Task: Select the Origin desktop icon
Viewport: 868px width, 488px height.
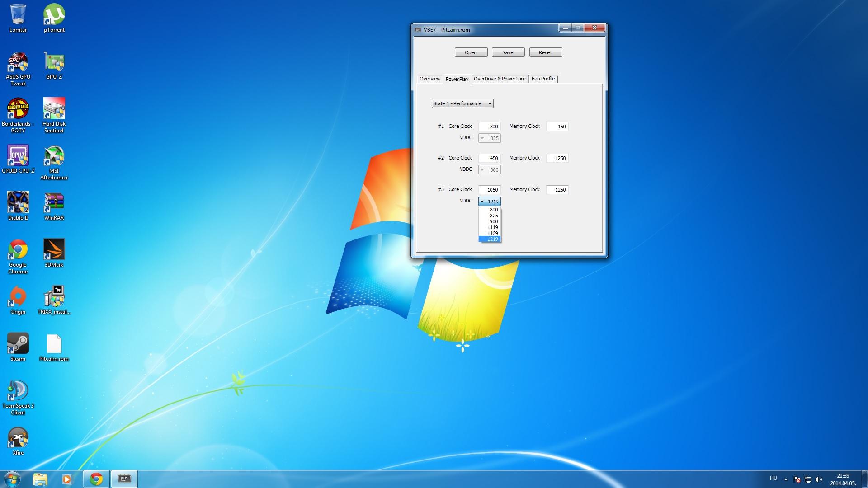Action: pyautogui.click(x=18, y=300)
